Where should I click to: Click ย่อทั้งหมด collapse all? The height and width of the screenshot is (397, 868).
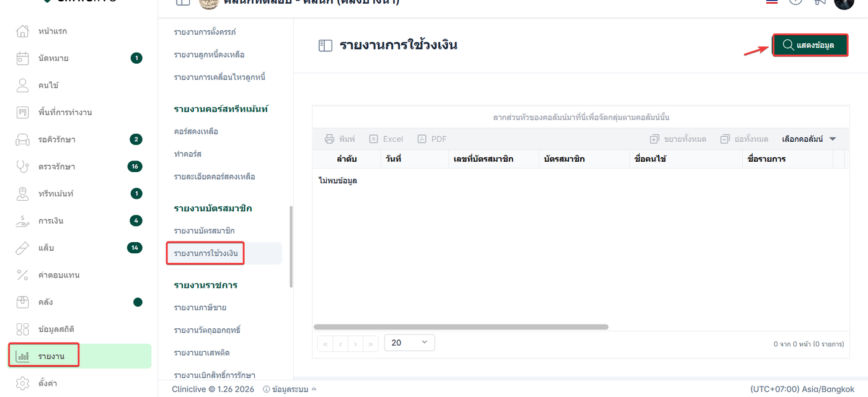[744, 139]
